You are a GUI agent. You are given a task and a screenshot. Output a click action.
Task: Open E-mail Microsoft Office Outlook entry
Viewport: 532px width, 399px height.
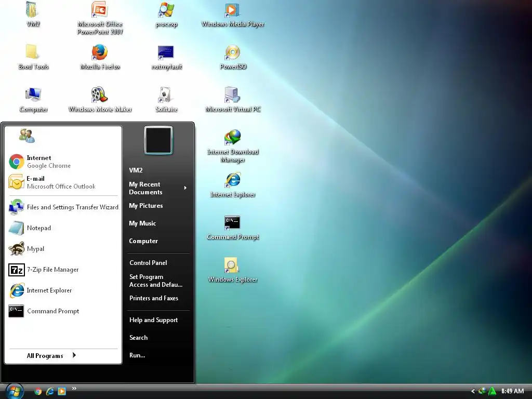[x=63, y=182]
